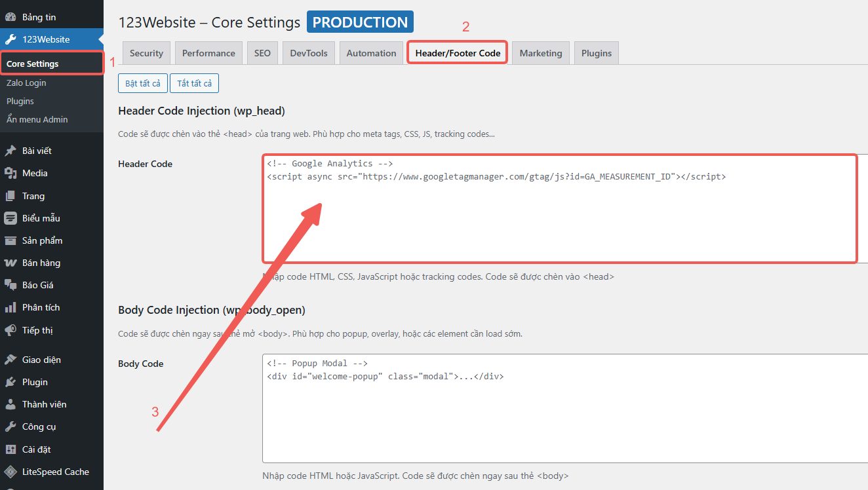The image size is (868, 490).
Task: Go to the Marketing tab
Action: tap(540, 53)
